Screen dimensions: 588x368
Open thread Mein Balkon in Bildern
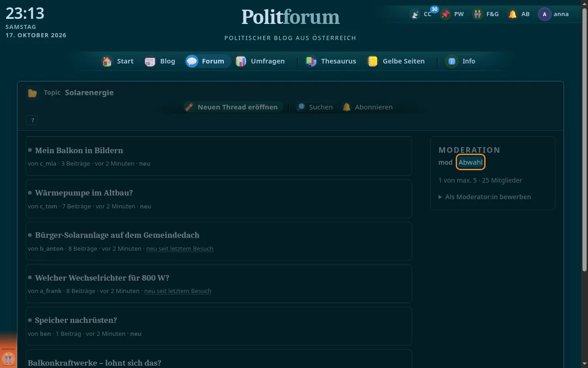pos(79,150)
